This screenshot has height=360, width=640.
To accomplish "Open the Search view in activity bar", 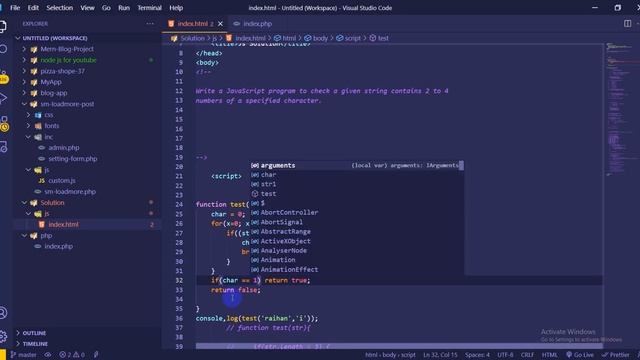I will tap(3, 49).
